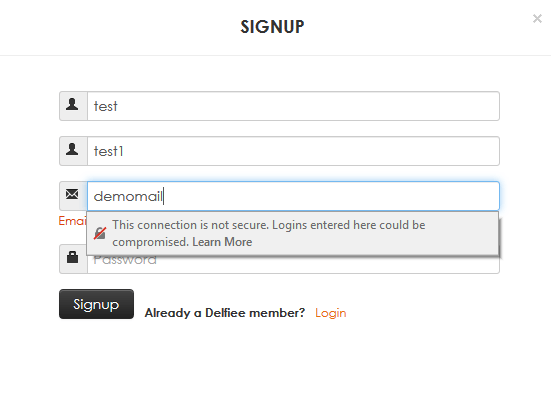Focus the Password input field
This screenshot has height=411, width=551.
coord(293,264)
